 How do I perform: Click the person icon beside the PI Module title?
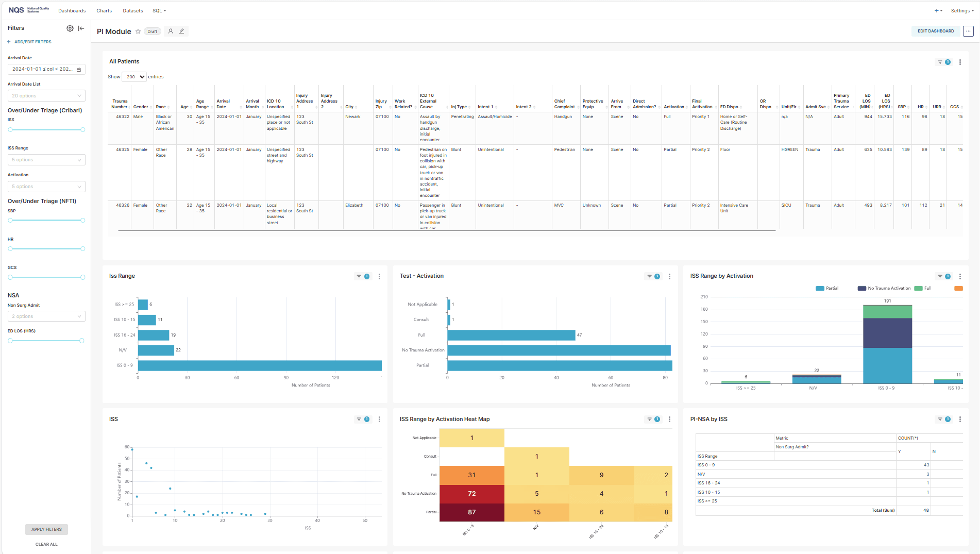(171, 31)
